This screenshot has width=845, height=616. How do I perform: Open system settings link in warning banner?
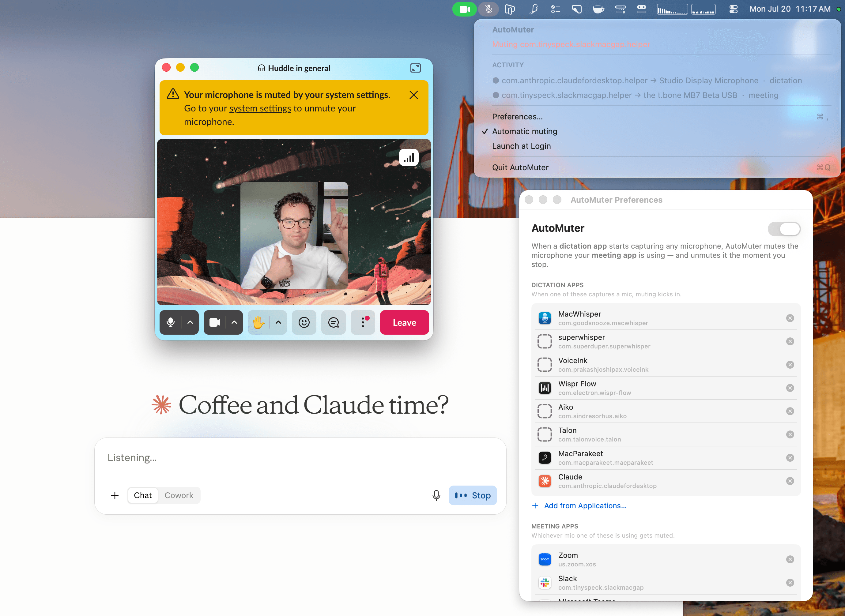click(x=260, y=108)
